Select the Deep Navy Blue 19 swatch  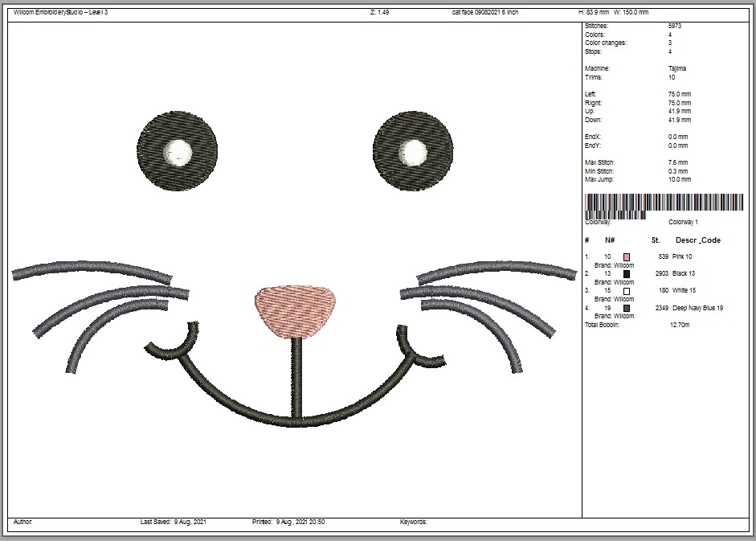(627, 308)
